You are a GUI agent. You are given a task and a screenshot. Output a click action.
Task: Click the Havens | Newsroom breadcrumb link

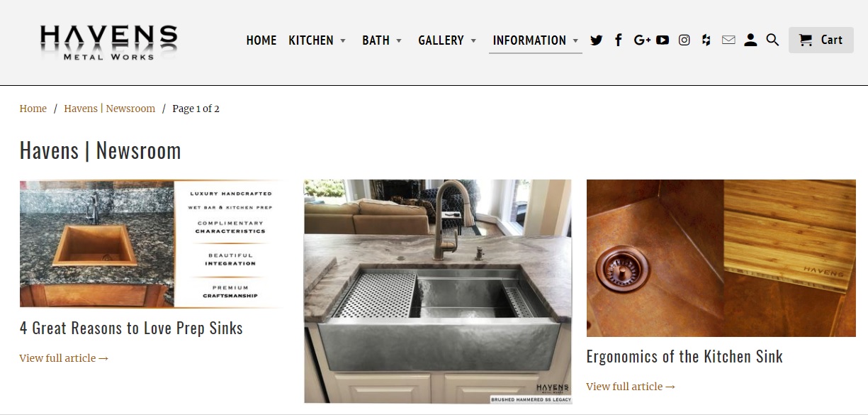point(109,109)
